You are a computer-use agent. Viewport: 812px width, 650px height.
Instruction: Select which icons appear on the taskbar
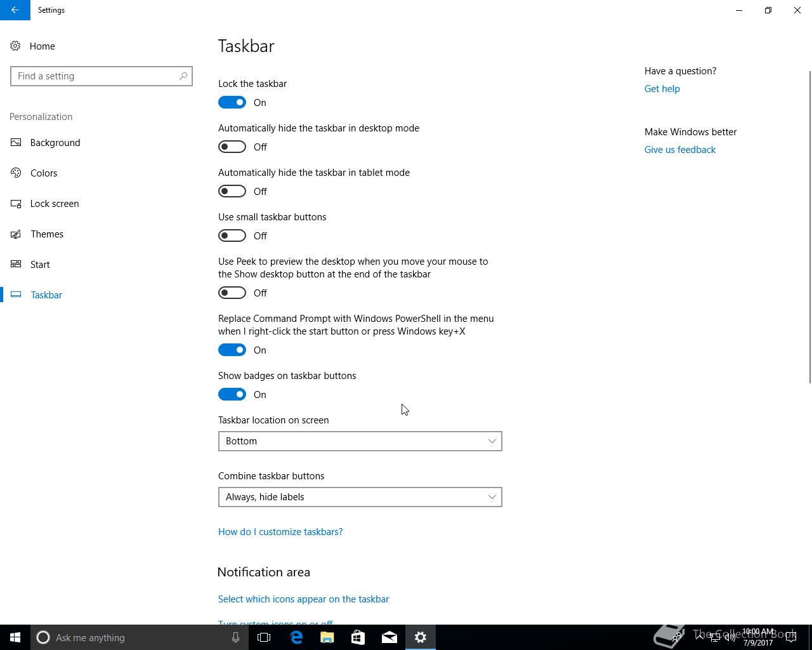(x=303, y=599)
